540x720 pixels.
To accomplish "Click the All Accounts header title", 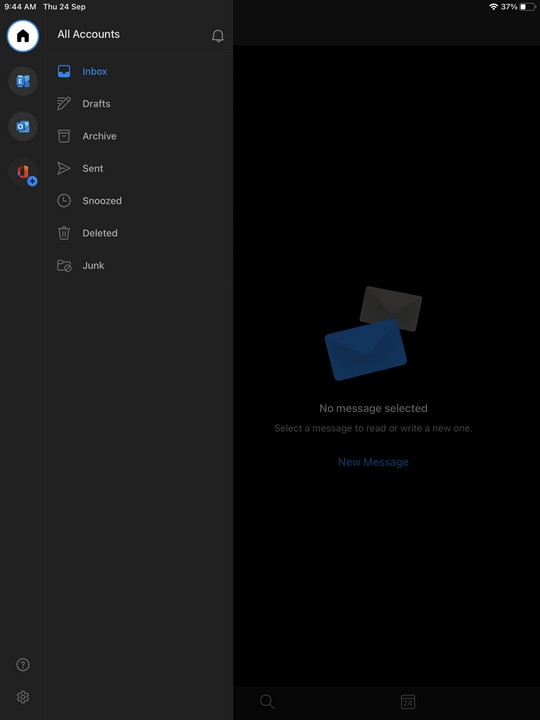I will [x=89, y=34].
